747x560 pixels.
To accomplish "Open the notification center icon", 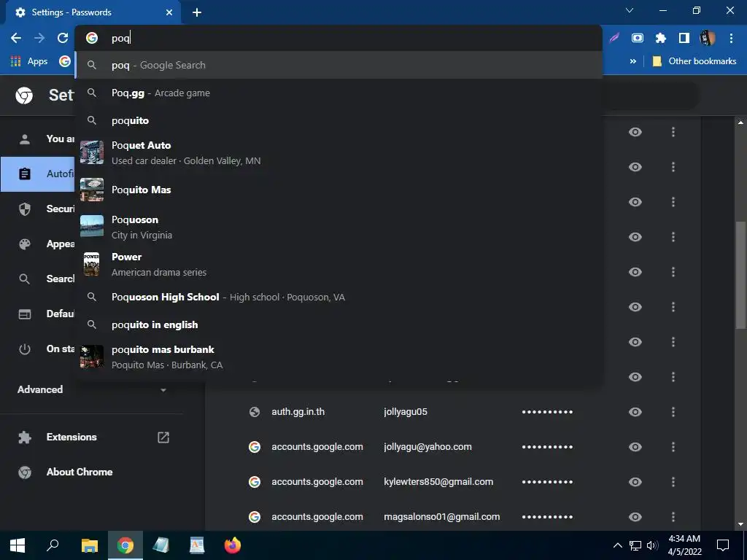I will 723,545.
